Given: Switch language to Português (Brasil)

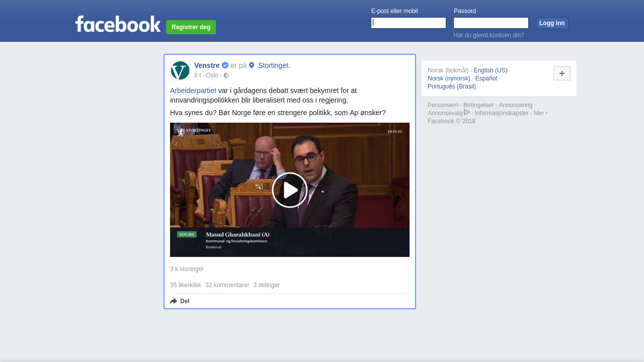Looking at the screenshot, I should pos(452,86).
